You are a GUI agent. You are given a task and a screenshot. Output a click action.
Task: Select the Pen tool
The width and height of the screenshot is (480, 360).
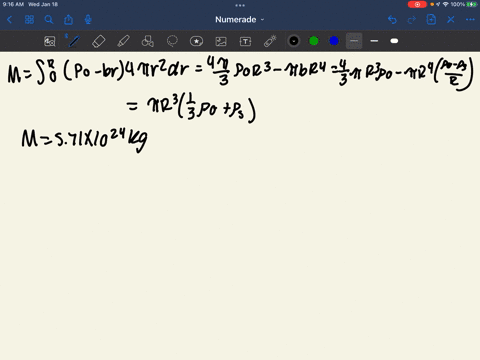pos(73,41)
